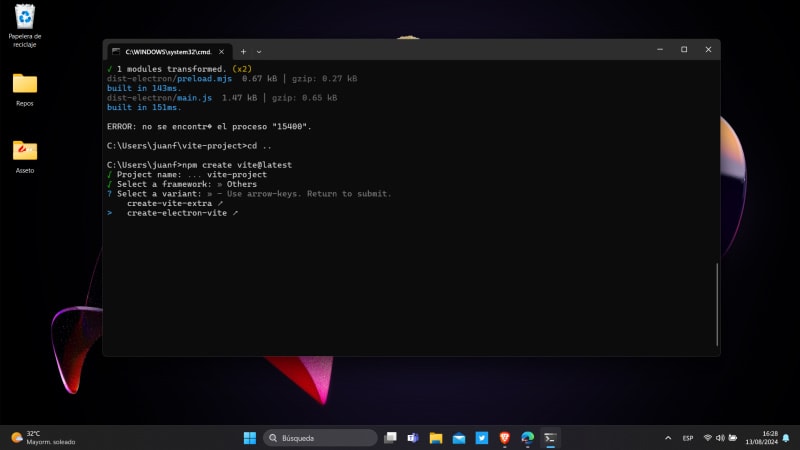The height and width of the screenshot is (450, 800).
Task: Open the Papelera de reciclaje desktop icon
Action: [24, 26]
